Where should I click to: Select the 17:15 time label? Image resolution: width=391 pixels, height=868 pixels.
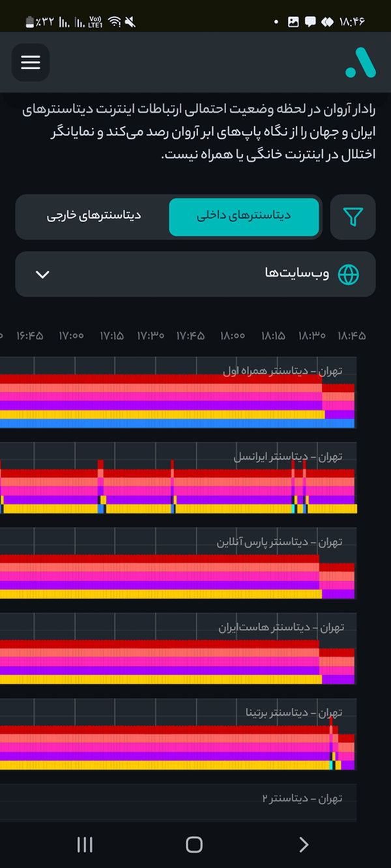pos(111,336)
